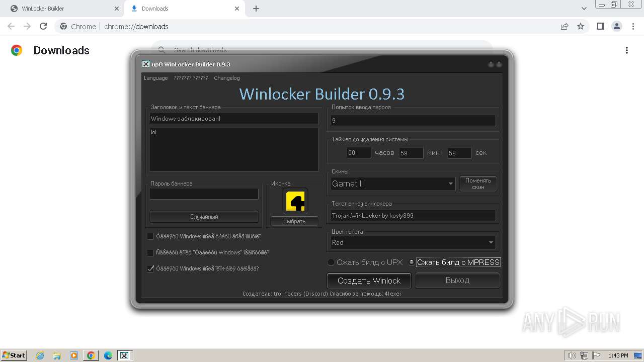Click the Выбрать icon button
This screenshot has height=362, width=644.
point(294,221)
